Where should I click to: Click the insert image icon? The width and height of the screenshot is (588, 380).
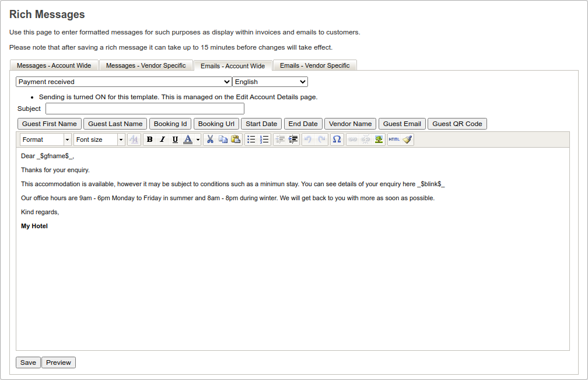[x=379, y=140]
